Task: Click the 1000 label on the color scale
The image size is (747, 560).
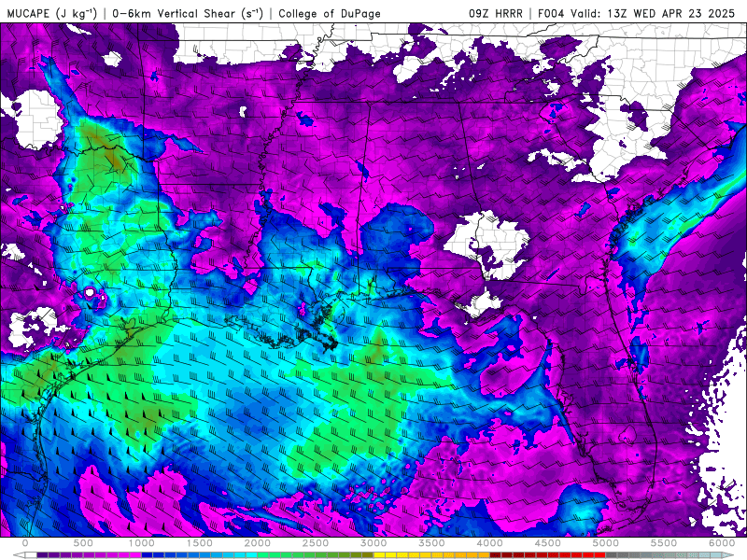Action: (141, 543)
